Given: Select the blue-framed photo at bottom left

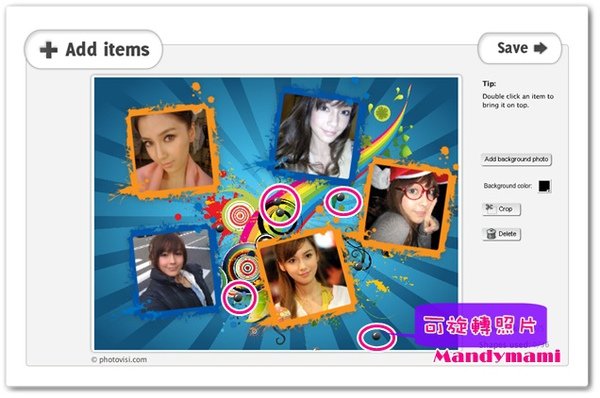Looking at the screenshot, I should tap(175, 270).
